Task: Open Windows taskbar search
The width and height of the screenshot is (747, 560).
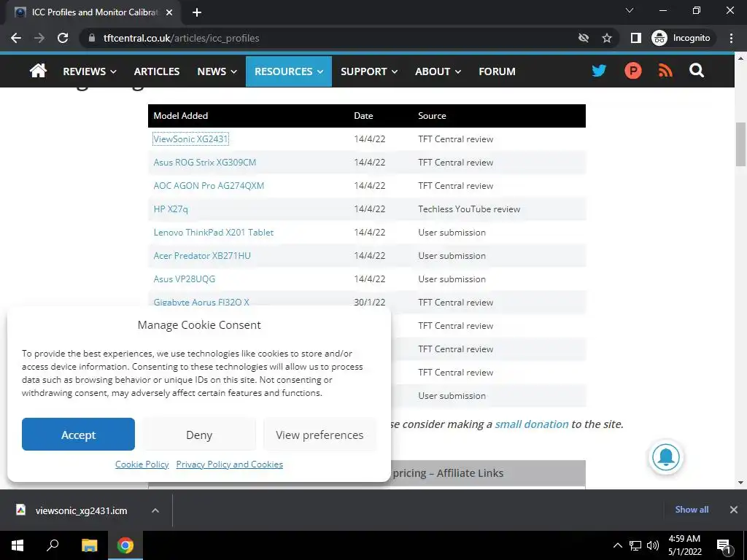Action: coord(53,545)
